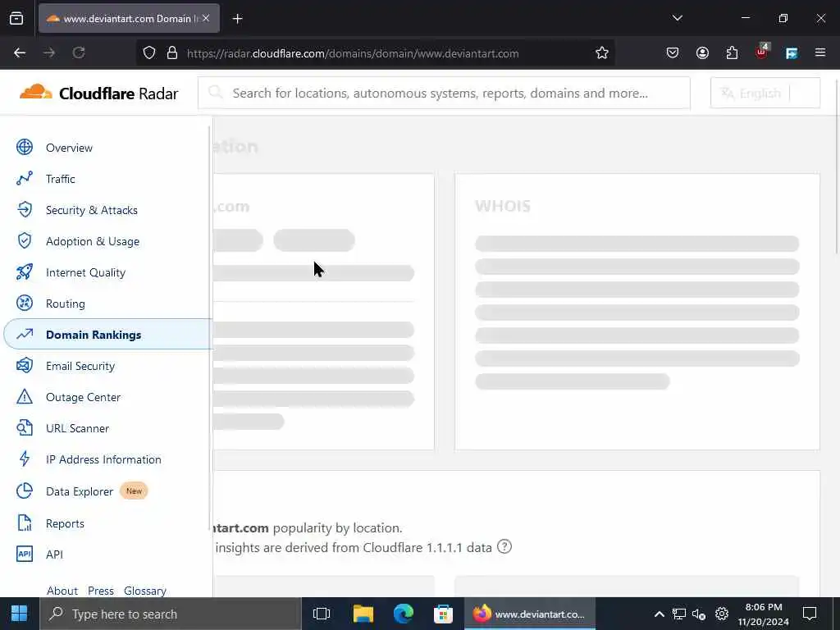Open the Outage Center page
The height and width of the screenshot is (630, 840).
click(83, 397)
